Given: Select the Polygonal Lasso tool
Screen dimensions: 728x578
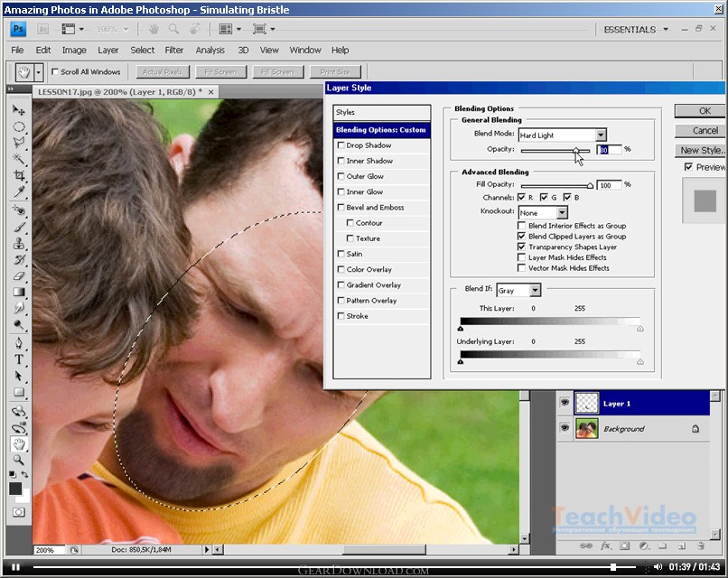Looking at the screenshot, I should [x=19, y=143].
